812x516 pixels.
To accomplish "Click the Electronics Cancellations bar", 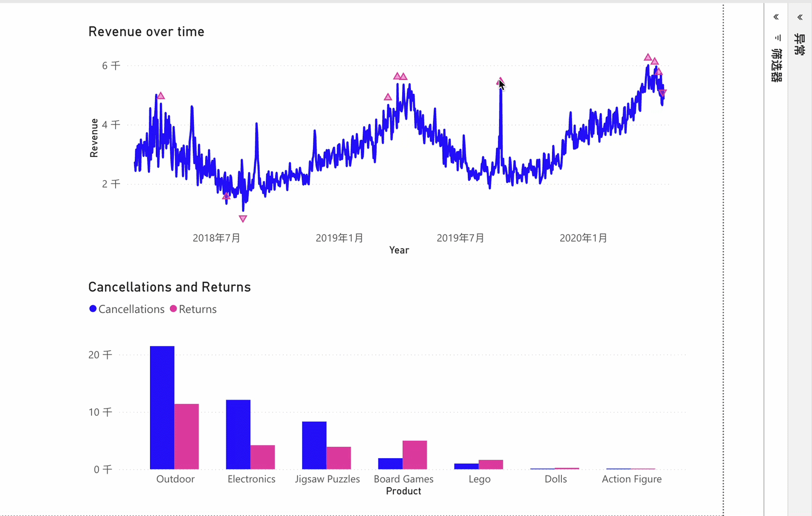I will (x=238, y=434).
